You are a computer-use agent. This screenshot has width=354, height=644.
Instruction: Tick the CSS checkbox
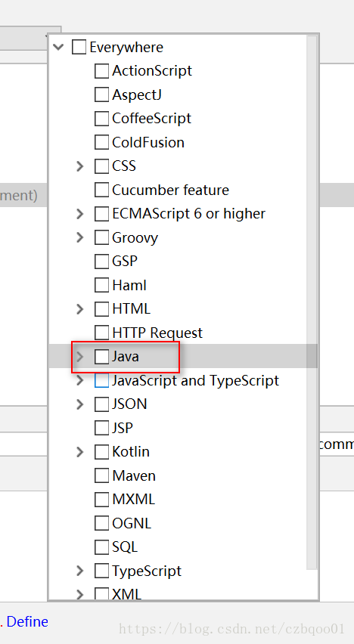101,166
